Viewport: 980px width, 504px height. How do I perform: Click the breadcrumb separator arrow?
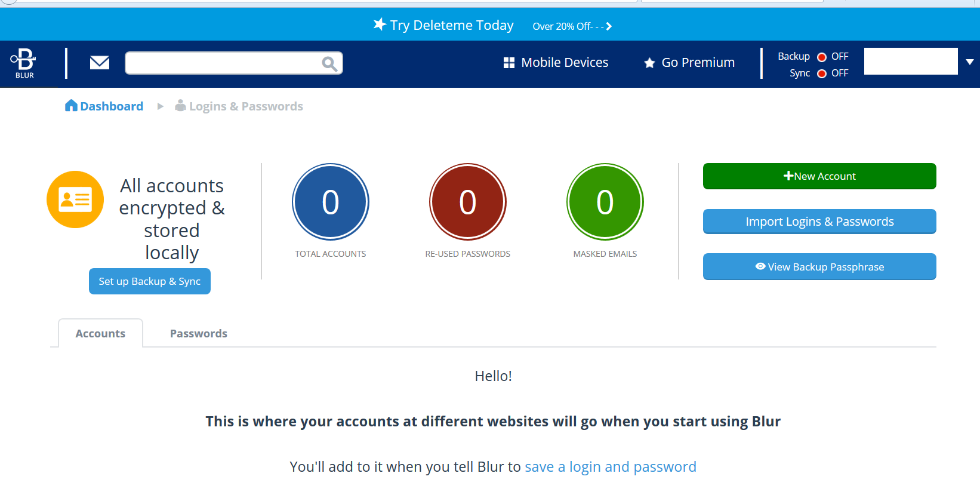[160, 106]
